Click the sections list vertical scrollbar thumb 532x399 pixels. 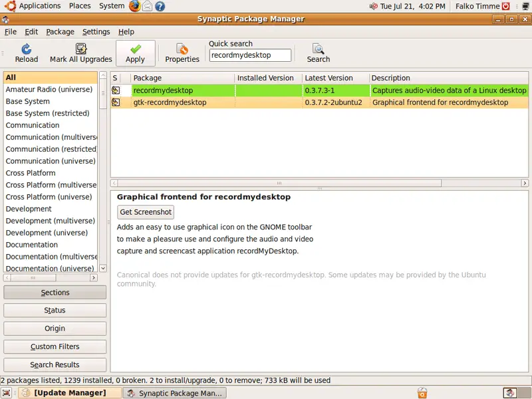(103, 94)
